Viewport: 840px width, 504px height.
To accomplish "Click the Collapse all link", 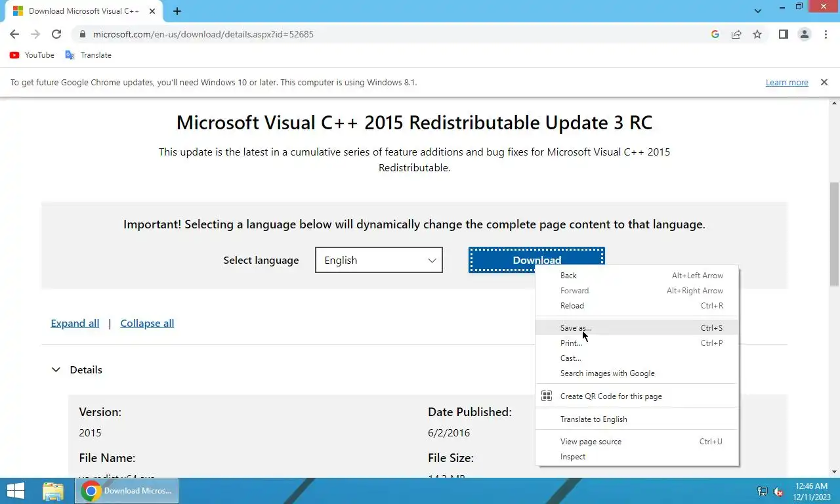I will point(147,323).
